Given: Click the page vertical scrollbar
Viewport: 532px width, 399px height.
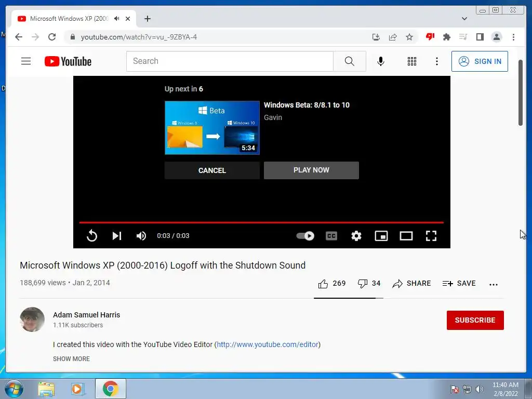Looking at the screenshot, I should point(521,92).
